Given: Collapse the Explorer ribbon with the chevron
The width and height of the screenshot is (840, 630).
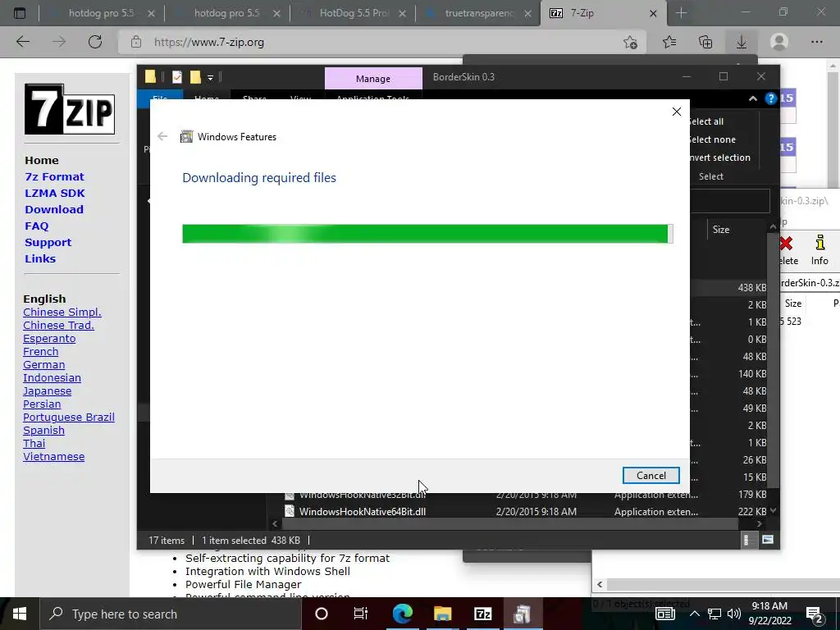Looking at the screenshot, I should [753, 98].
